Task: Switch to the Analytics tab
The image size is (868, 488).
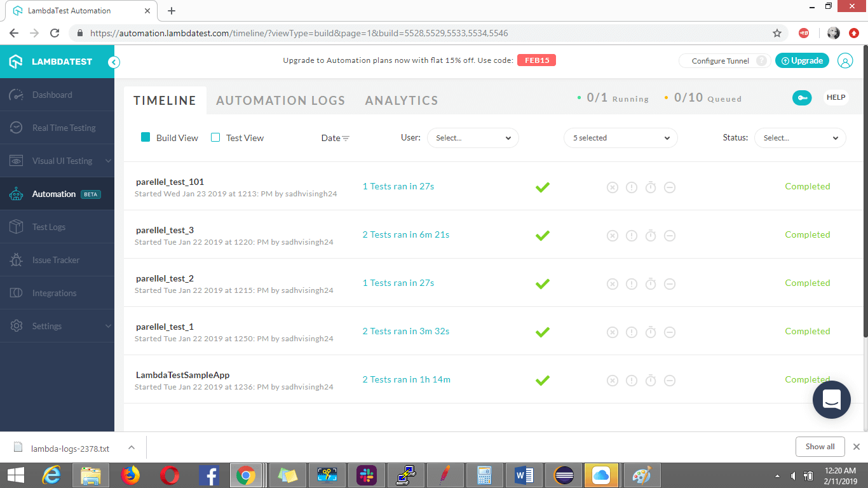Action: (402, 100)
